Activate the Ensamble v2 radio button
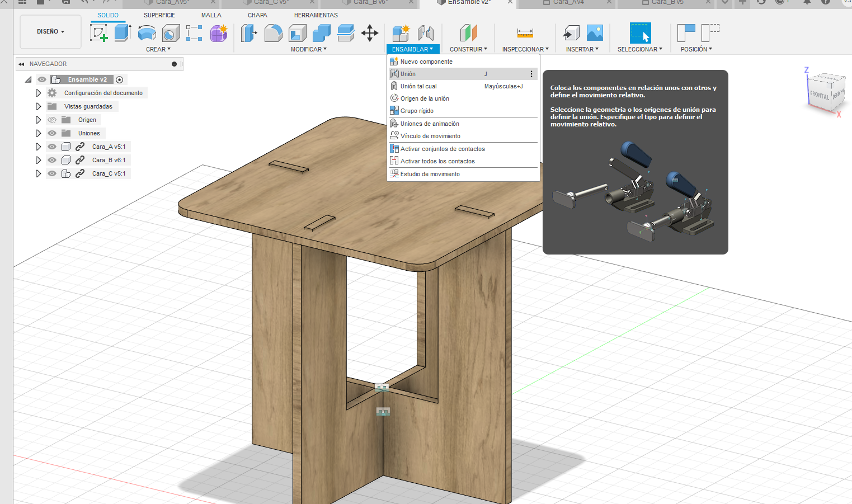Image resolution: width=852 pixels, height=504 pixels. point(119,79)
